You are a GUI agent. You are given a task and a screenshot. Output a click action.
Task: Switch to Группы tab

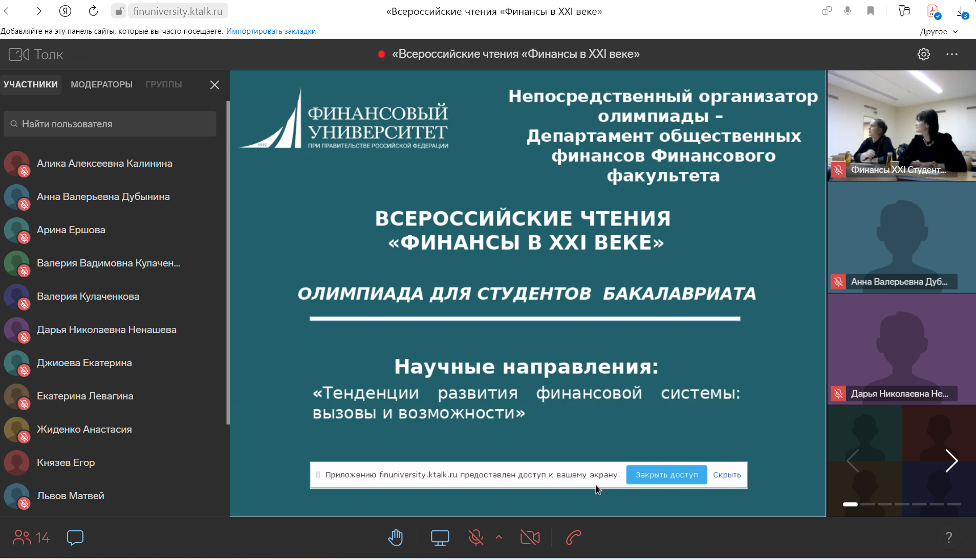tap(164, 84)
